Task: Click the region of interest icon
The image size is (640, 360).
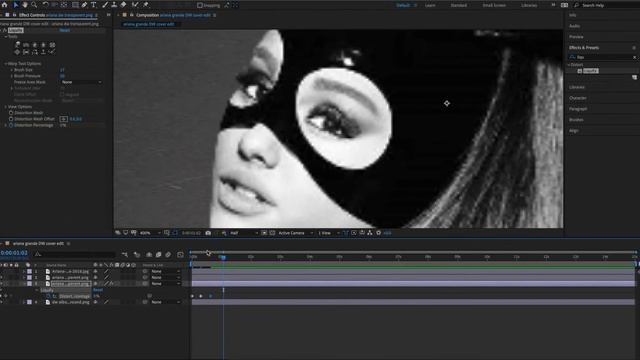Action: click(264, 233)
